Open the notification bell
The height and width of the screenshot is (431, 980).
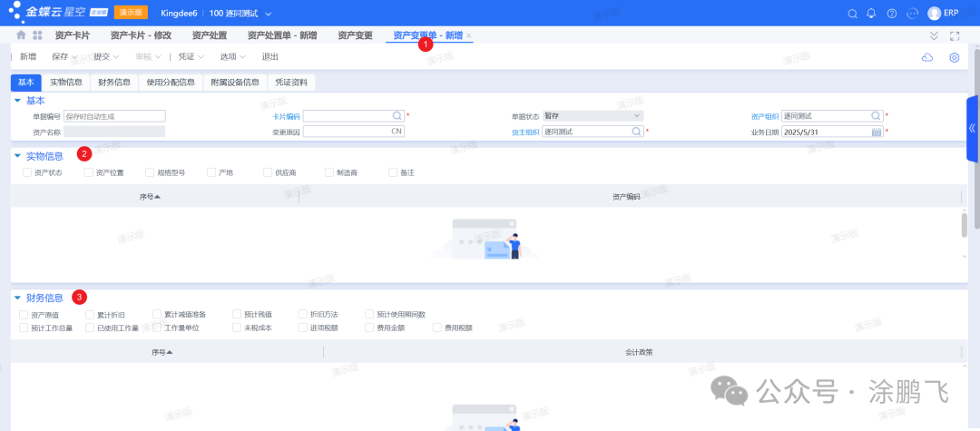point(871,14)
